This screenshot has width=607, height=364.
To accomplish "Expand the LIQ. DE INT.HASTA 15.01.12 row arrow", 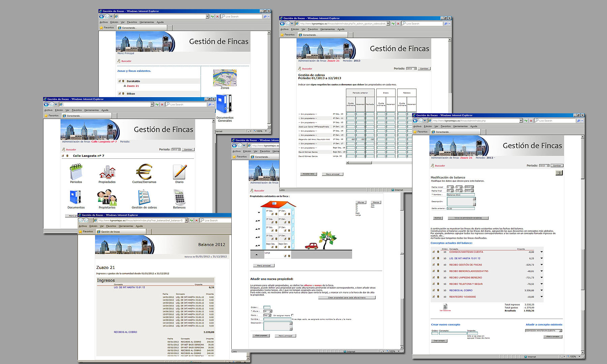I will click(x=542, y=258).
